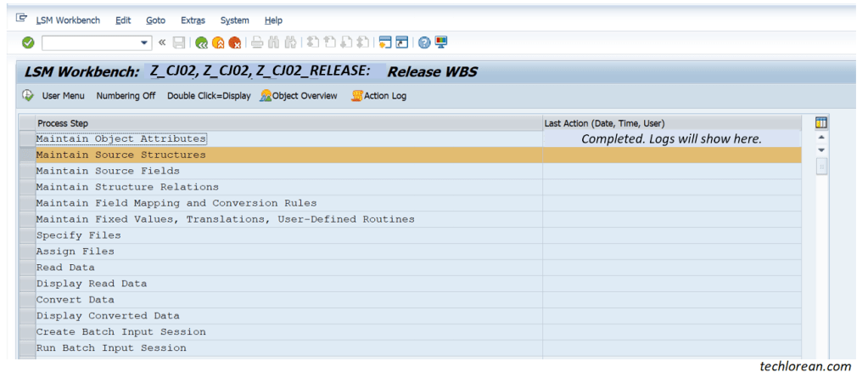Click the Object Overview button label
The height and width of the screenshot is (378, 868).
[305, 96]
